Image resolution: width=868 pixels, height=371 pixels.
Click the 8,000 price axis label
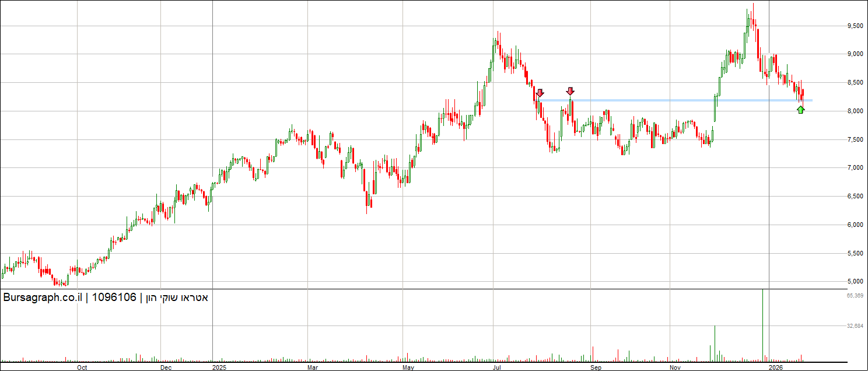[x=855, y=111]
